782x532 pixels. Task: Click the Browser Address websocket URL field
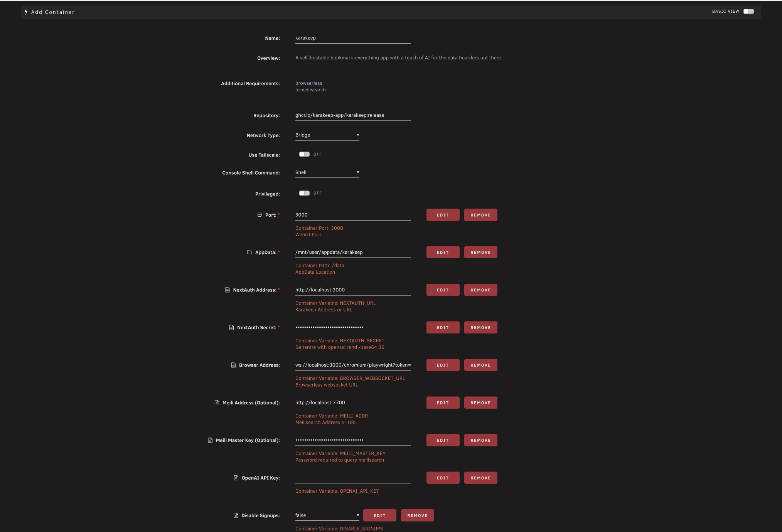[x=353, y=365]
